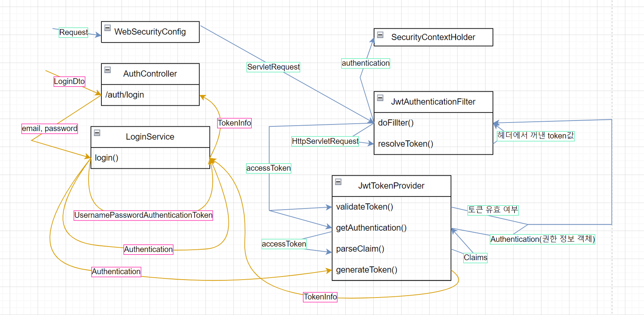Select the parseClaim() method row
The height and width of the screenshot is (315, 644).
[392, 249]
